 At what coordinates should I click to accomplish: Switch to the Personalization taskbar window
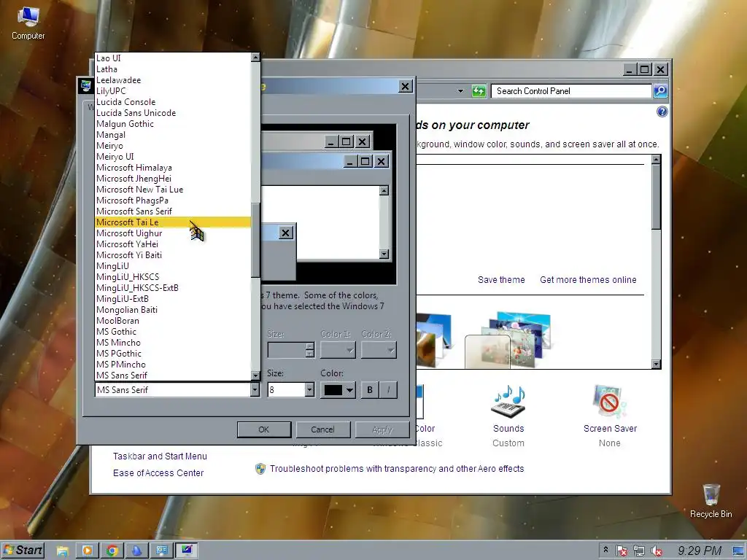point(186,551)
